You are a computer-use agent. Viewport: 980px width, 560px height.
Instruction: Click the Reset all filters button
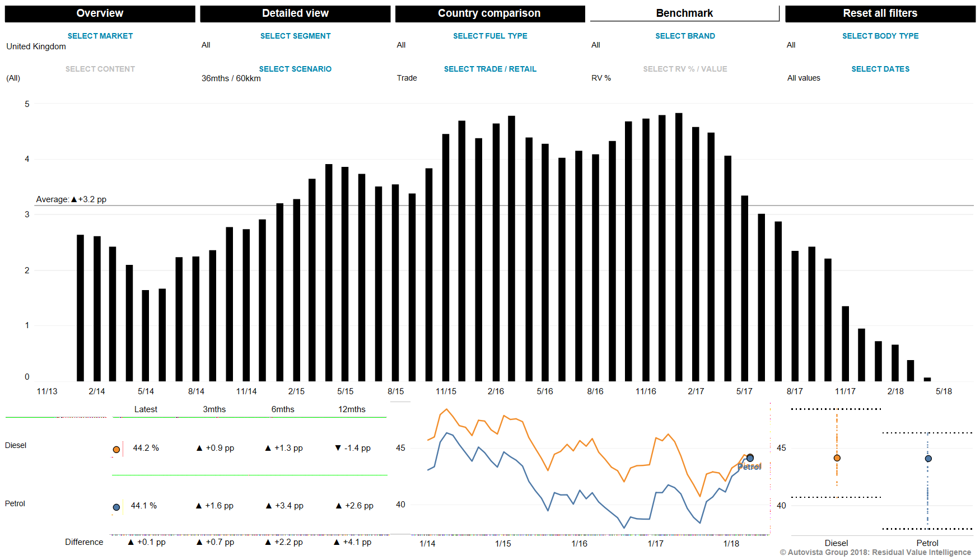click(880, 13)
